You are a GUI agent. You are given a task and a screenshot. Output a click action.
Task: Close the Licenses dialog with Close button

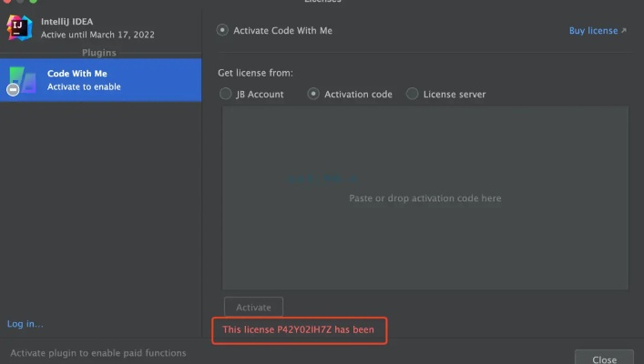(604, 358)
